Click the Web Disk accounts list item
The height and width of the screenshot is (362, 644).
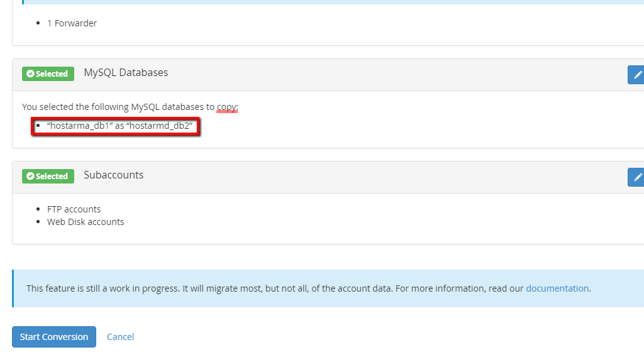[x=86, y=222]
